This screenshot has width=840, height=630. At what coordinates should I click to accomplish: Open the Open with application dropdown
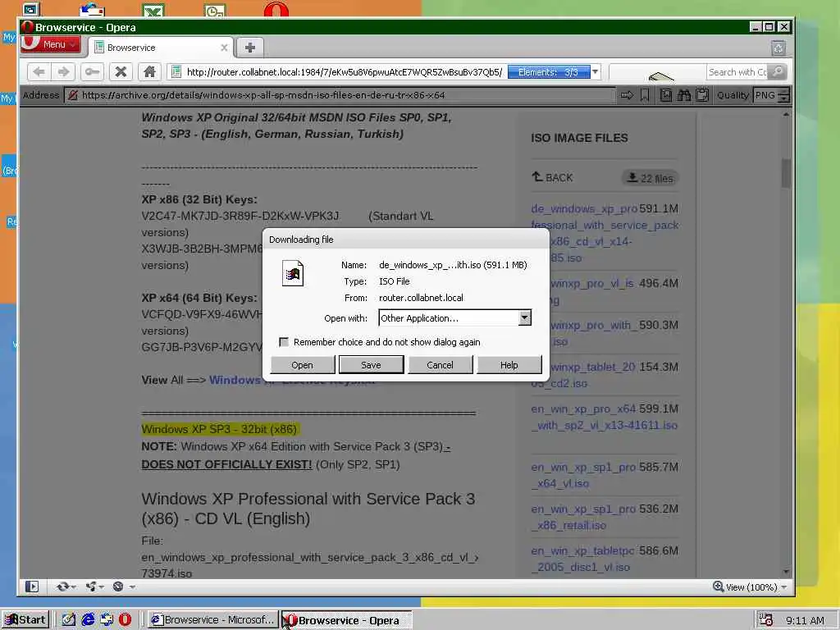coord(524,317)
